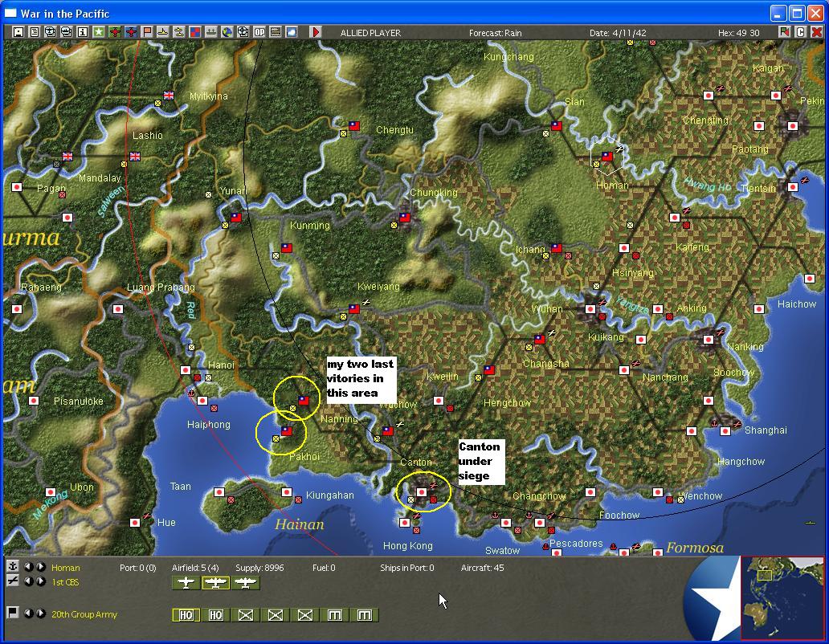This screenshot has height=644, width=829.
Task: Click right arrow next to 1st CBS
Action: click(41, 581)
